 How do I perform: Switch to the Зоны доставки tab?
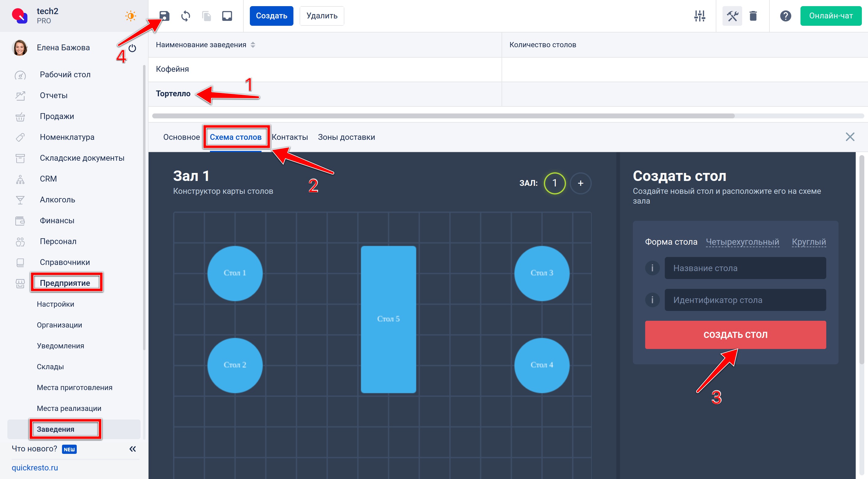click(x=347, y=137)
